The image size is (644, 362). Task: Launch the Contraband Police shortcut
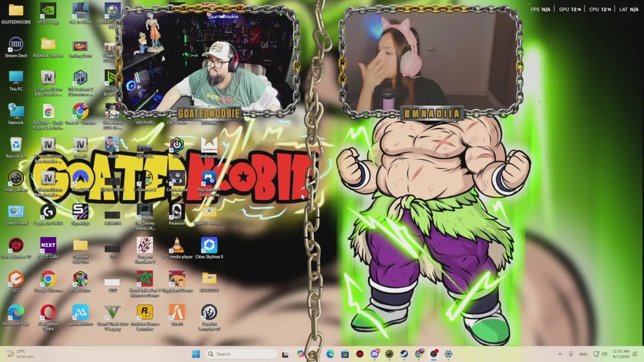177,184
